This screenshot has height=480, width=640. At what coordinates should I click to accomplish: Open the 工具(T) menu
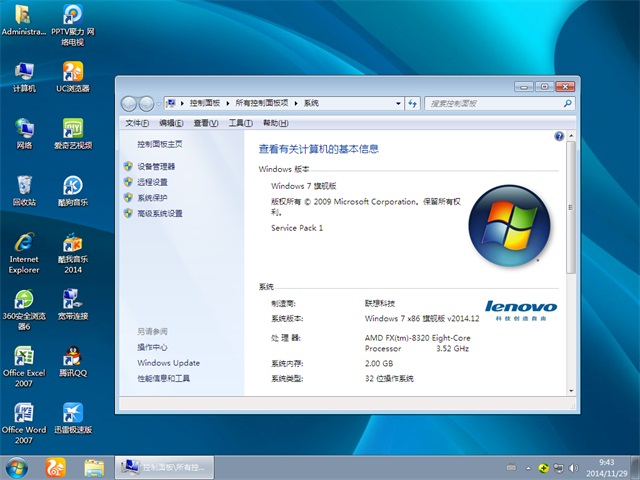[x=239, y=123]
